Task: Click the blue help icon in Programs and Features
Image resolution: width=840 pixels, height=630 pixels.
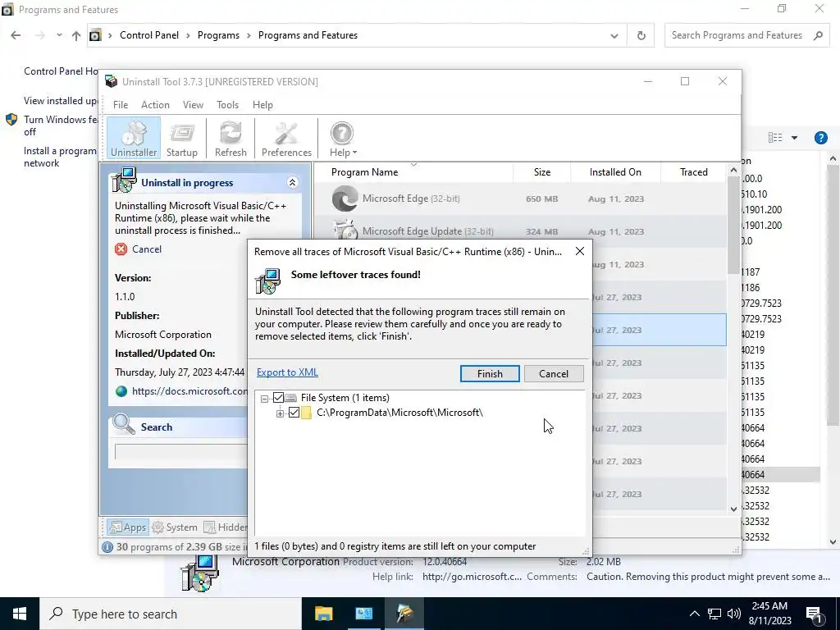Action: tap(820, 138)
